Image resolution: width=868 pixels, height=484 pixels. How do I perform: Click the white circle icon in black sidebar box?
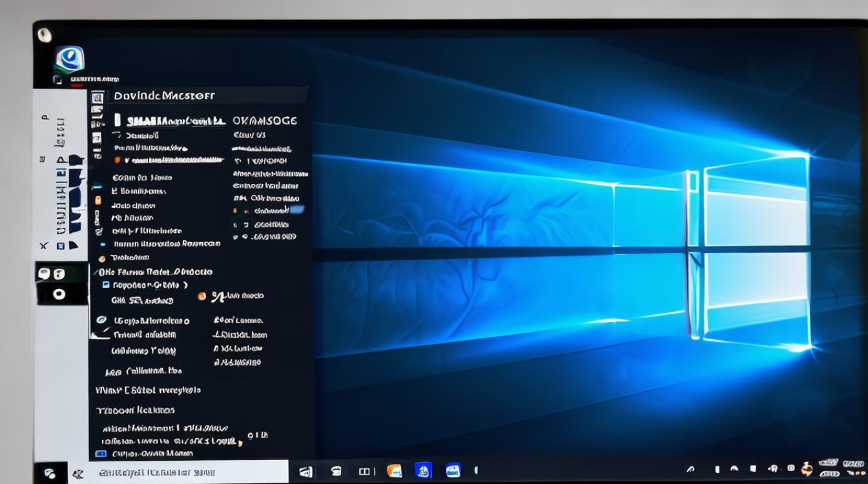coord(59,294)
